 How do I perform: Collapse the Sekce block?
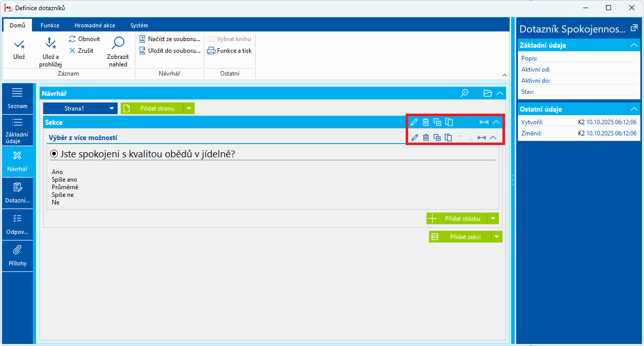pyautogui.click(x=496, y=122)
